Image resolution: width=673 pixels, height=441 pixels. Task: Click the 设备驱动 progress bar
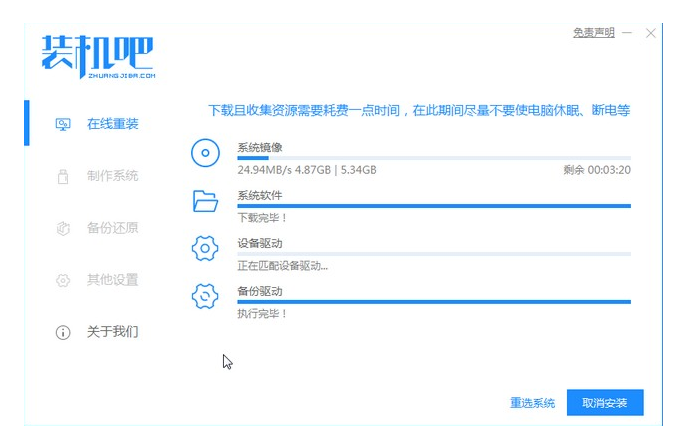point(433,254)
